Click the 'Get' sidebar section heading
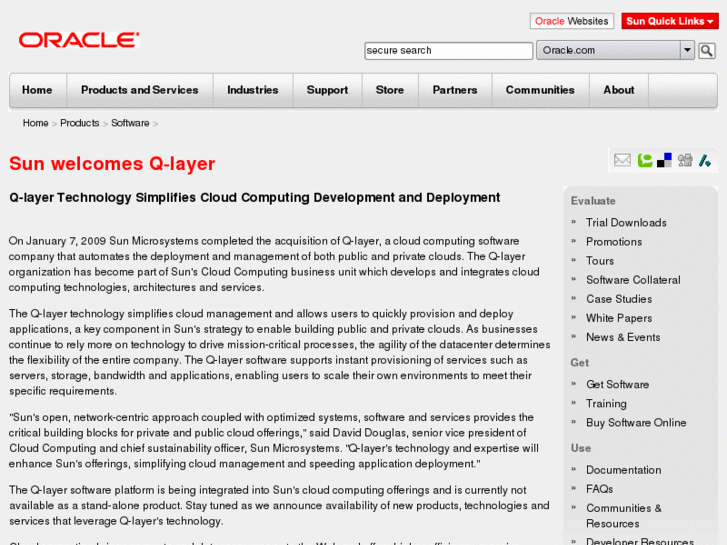This screenshot has width=727, height=545. (580, 363)
